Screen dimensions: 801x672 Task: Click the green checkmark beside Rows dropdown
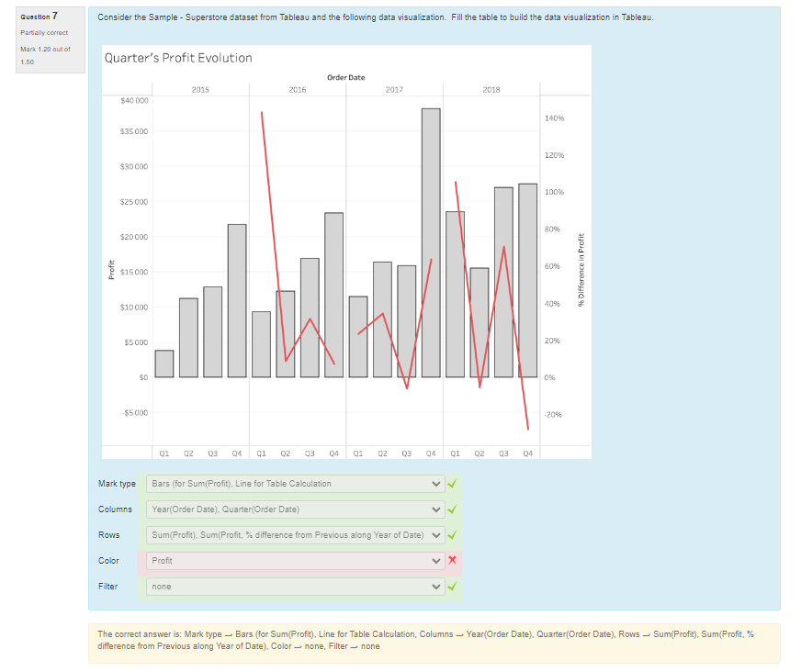click(x=452, y=535)
